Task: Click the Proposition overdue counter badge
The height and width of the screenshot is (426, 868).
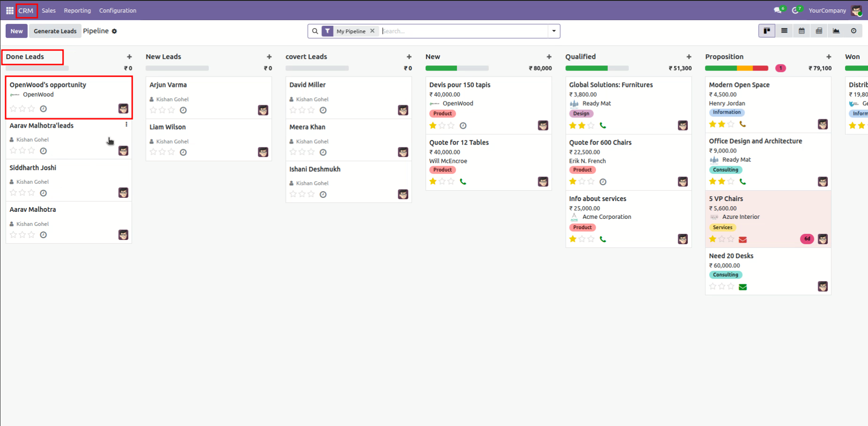Action: coord(781,68)
